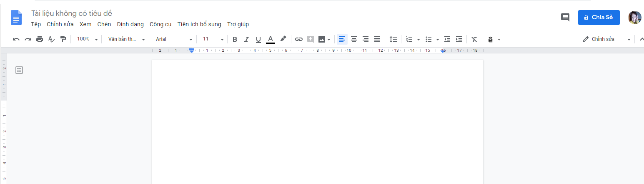Toggle bold formatting
644x184 pixels.
(x=235, y=39)
